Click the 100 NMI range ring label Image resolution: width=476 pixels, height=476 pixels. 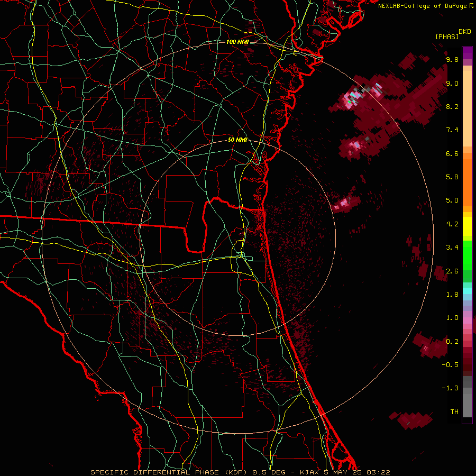pos(237,42)
